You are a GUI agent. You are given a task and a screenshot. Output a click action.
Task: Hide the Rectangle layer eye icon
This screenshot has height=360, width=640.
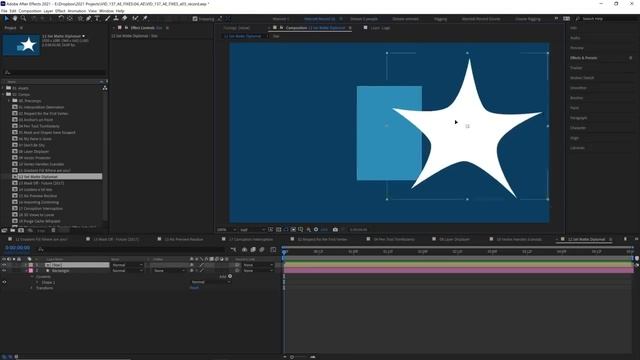click(x=4, y=271)
